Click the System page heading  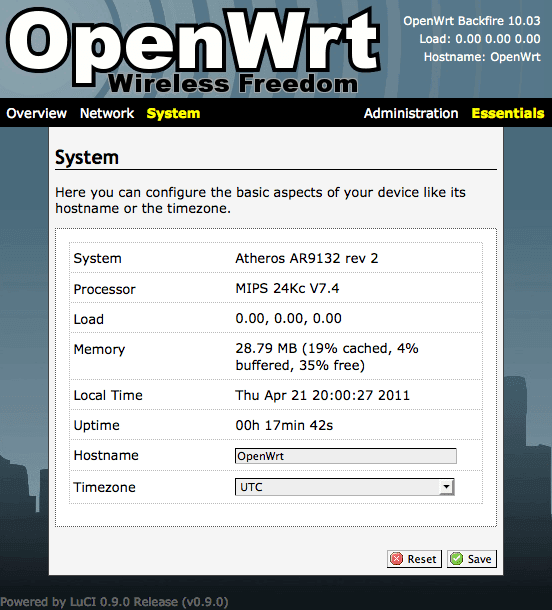(x=87, y=158)
